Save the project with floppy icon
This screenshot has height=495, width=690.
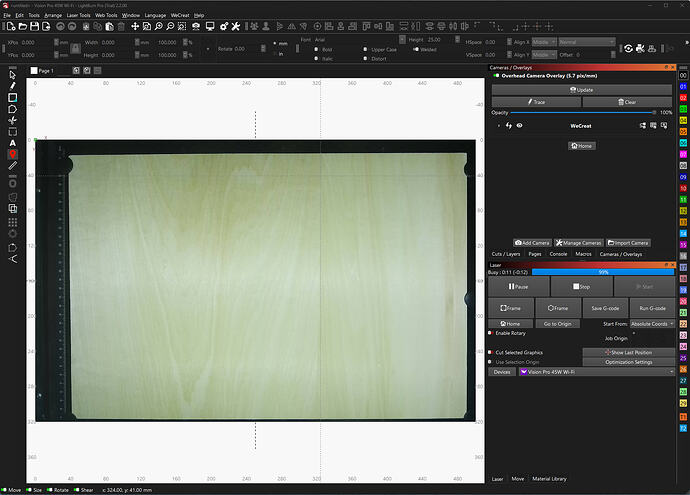34,26
